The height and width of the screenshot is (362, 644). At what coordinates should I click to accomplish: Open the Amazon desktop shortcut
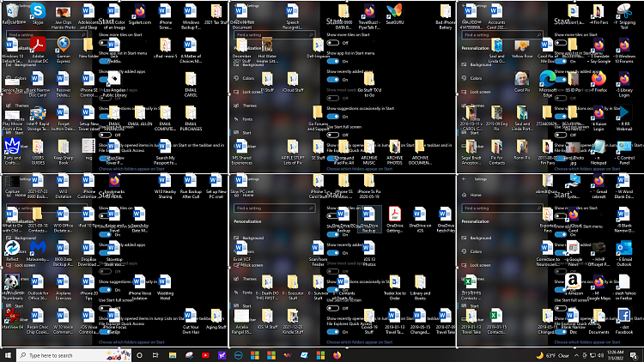[x=573, y=284]
